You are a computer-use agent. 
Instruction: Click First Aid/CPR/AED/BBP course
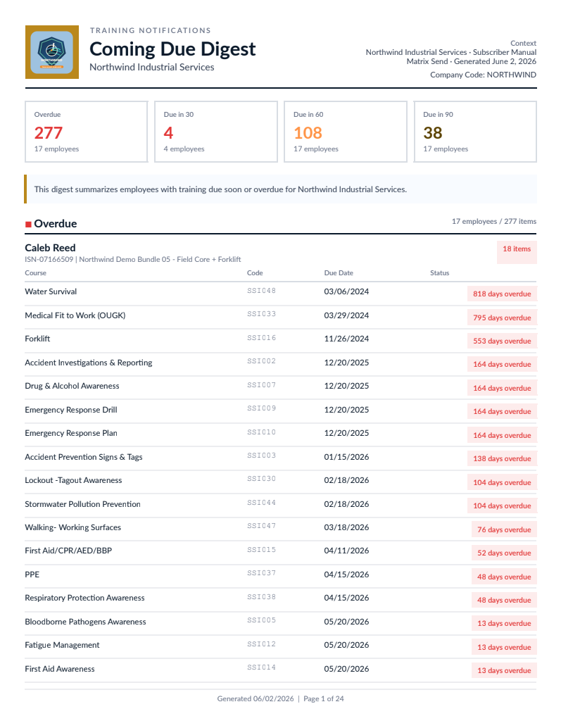(x=68, y=551)
